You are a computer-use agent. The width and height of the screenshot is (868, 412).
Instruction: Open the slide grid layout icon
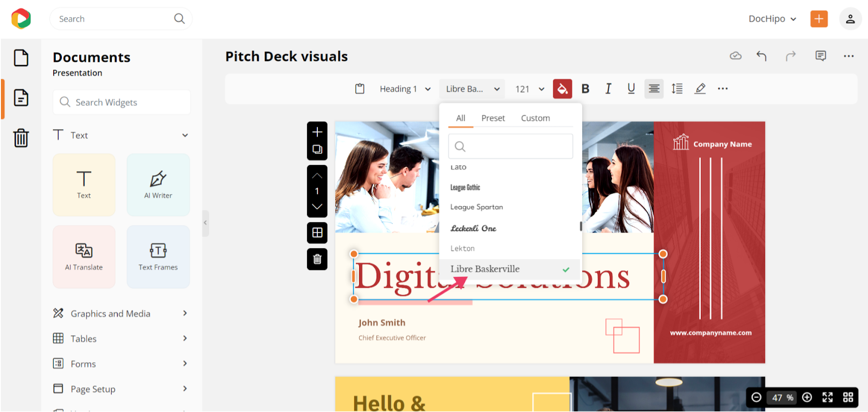tap(317, 233)
